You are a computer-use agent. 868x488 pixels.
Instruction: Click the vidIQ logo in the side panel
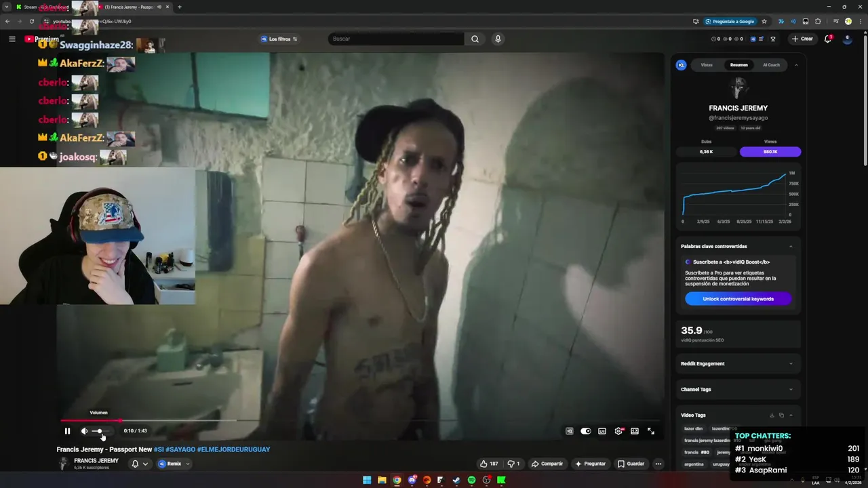tap(682, 65)
